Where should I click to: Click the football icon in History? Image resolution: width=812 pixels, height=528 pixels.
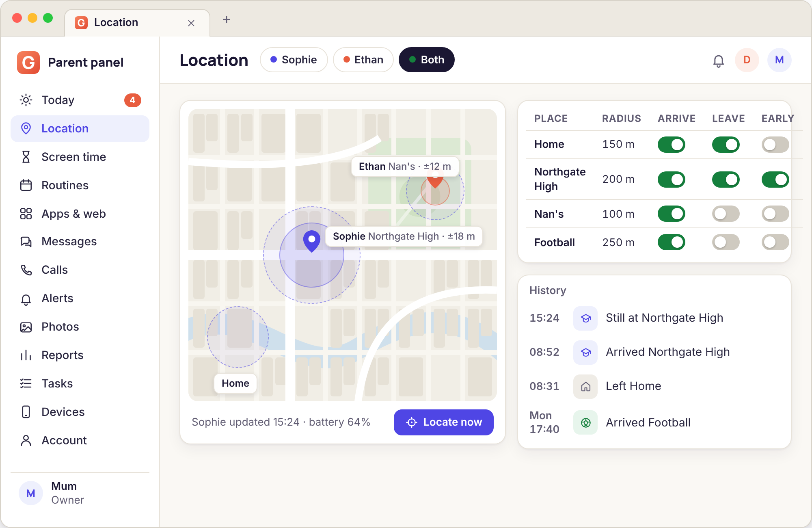(585, 422)
